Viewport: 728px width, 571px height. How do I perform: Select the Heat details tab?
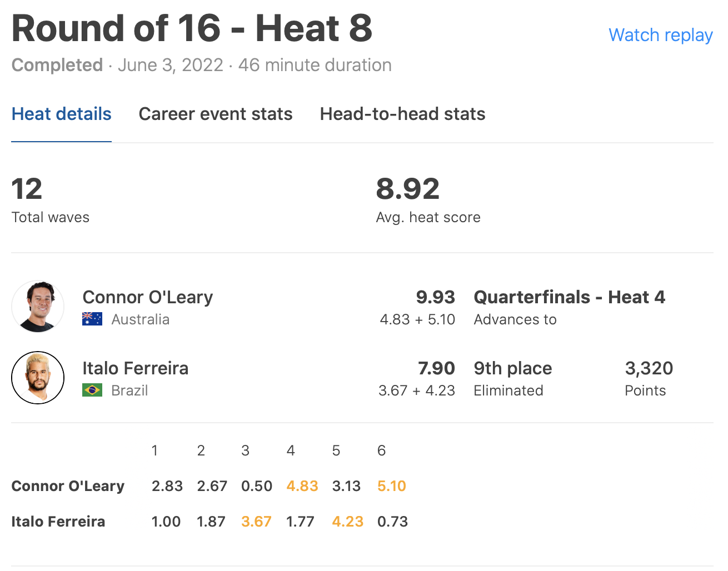[61, 114]
